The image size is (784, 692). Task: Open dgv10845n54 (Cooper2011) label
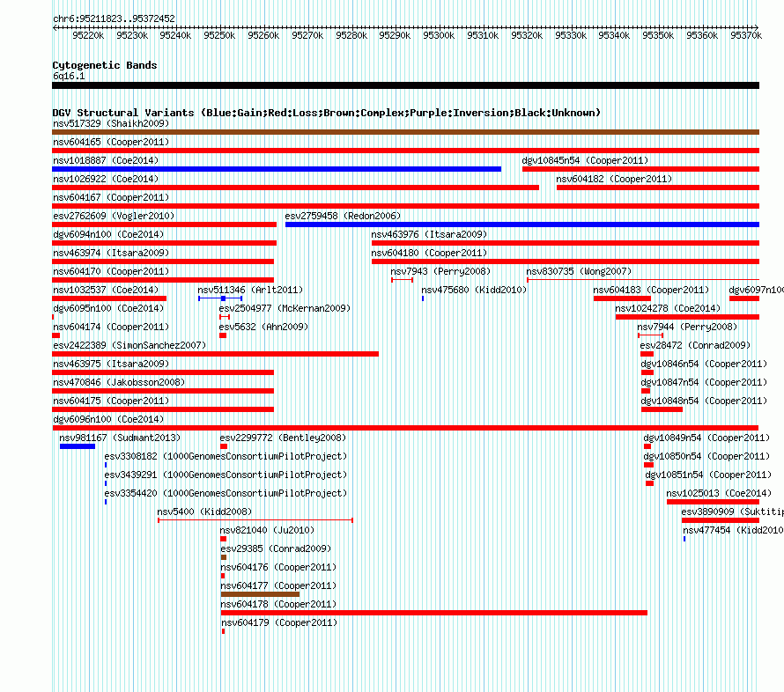pyautogui.click(x=585, y=160)
